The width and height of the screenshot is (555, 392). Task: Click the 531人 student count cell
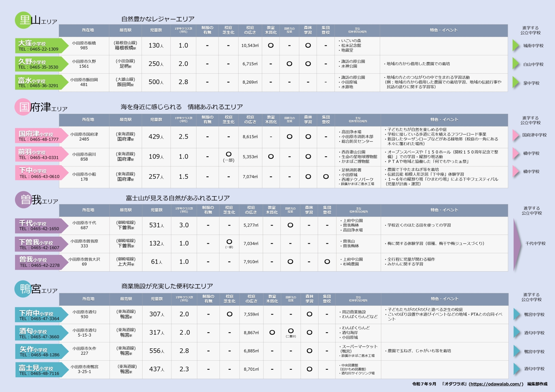pyautogui.click(x=157, y=225)
